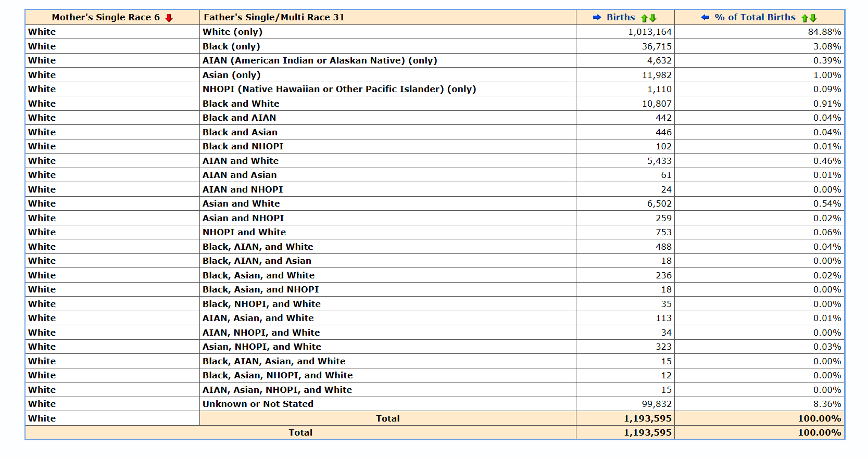Click the Mother's Single Race 6 header text
This screenshot has height=459, width=868.
[x=106, y=17]
